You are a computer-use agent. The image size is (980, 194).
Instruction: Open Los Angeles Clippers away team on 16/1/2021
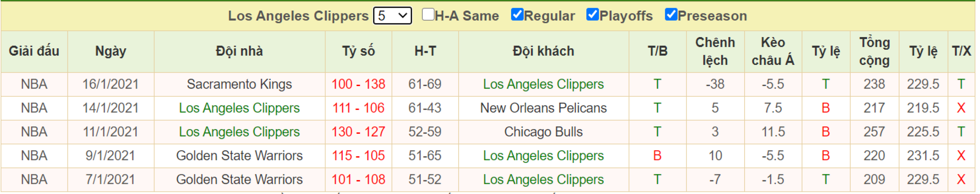(543, 84)
